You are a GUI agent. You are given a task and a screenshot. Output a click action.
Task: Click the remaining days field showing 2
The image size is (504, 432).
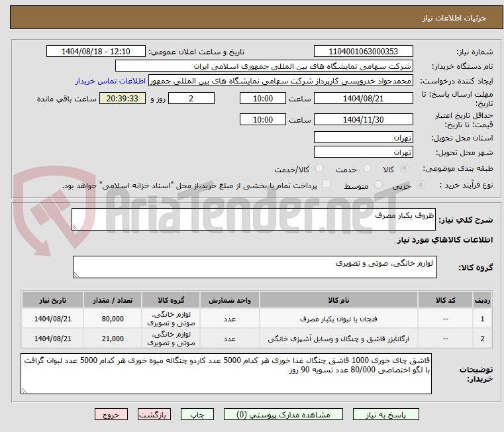[191, 99]
